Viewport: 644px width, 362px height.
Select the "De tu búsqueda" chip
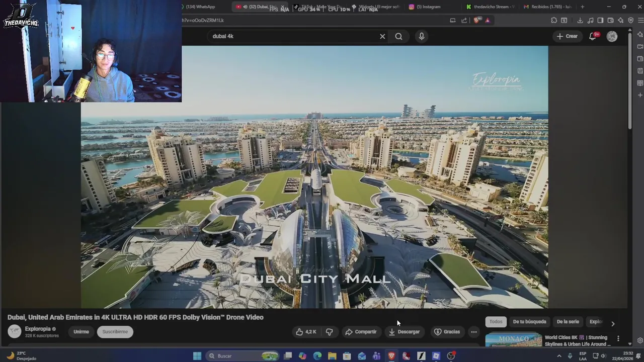(529, 322)
